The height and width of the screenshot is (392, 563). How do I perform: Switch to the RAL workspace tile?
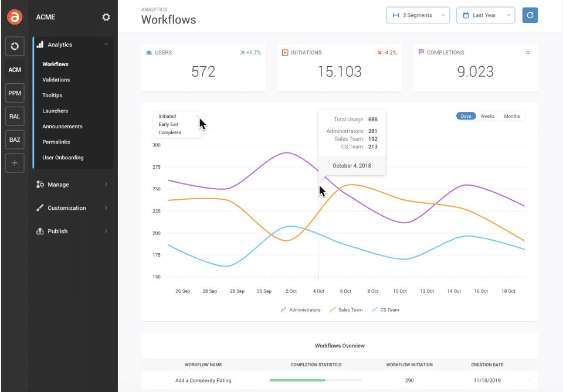pos(15,116)
